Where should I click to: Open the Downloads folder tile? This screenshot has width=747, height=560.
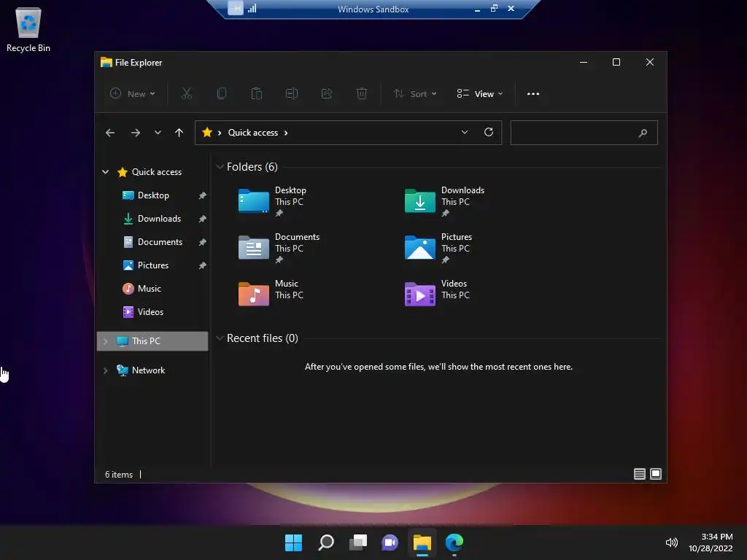[x=444, y=201]
